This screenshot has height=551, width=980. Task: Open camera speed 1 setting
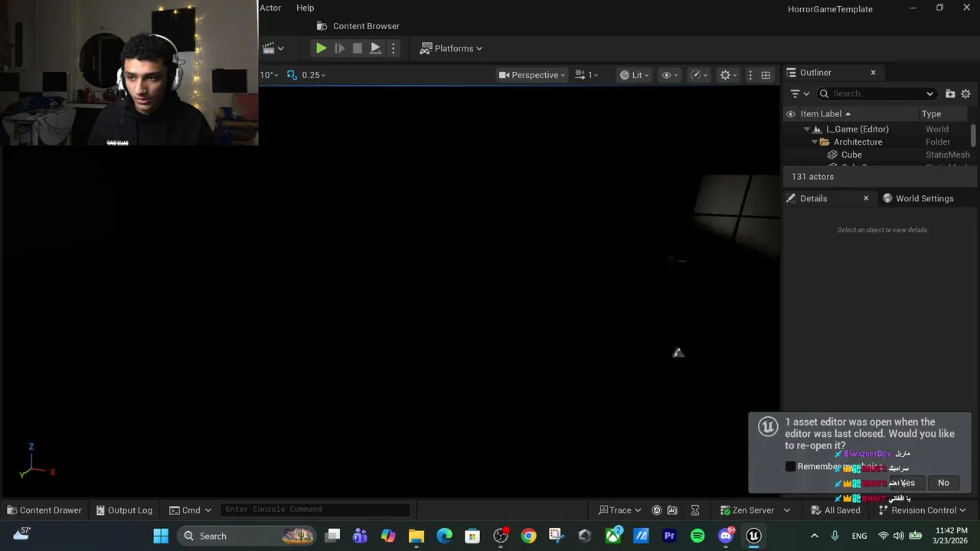point(586,75)
